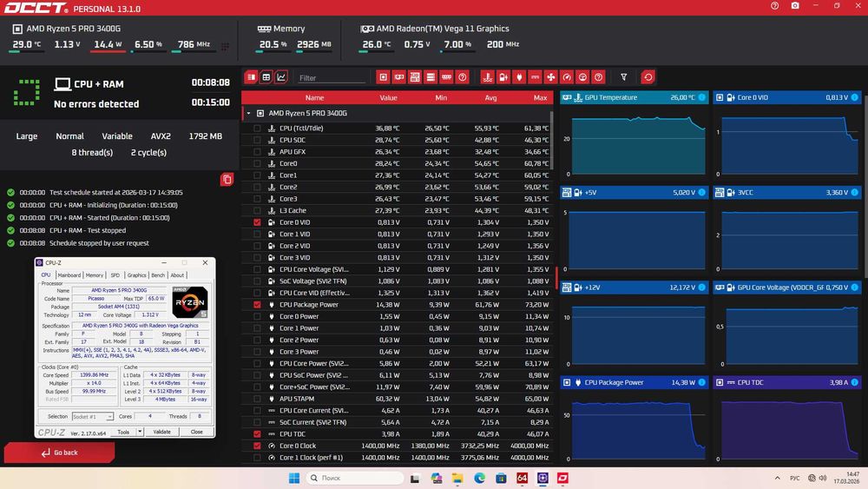Click the info icon on CPU TDC graph
This screenshot has height=489, width=868.
coord(855,383)
